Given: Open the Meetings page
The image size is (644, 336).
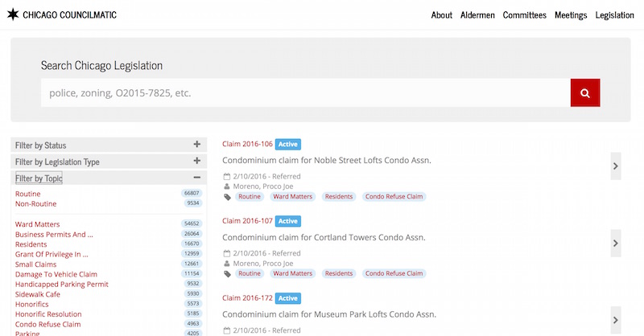Looking at the screenshot, I should (571, 15).
